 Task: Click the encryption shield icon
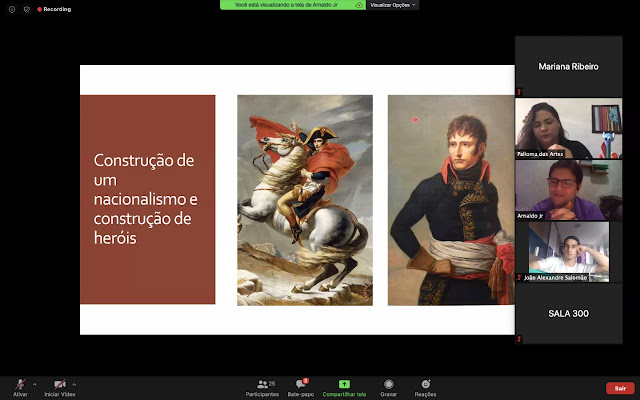pyautogui.click(x=27, y=9)
